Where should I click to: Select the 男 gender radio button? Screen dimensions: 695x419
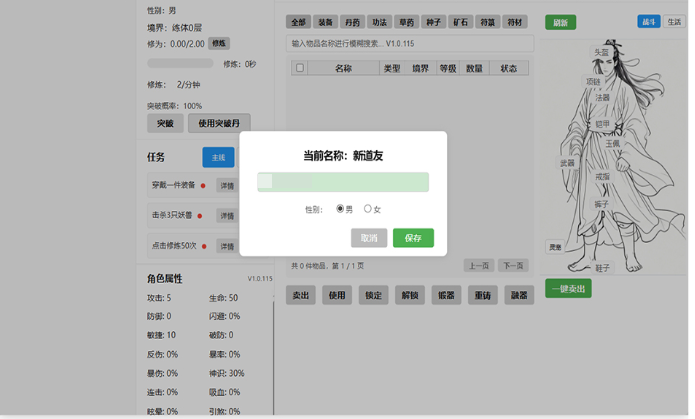(340, 208)
